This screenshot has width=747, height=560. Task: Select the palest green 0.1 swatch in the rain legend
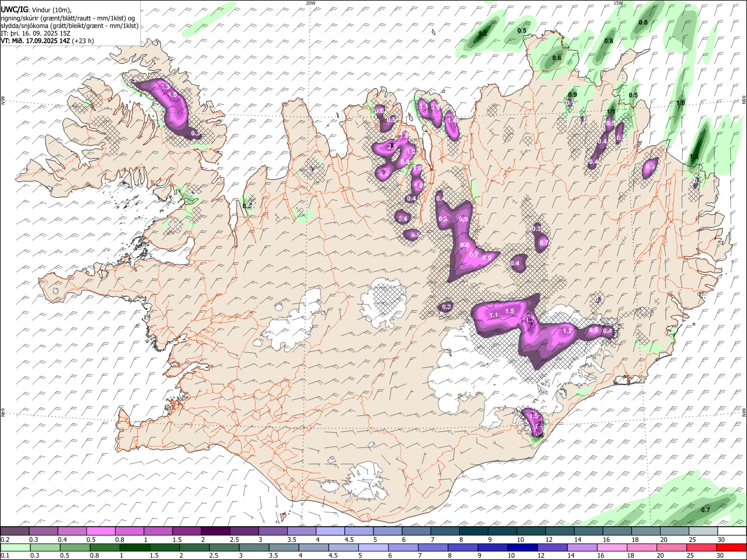(x=15, y=548)
